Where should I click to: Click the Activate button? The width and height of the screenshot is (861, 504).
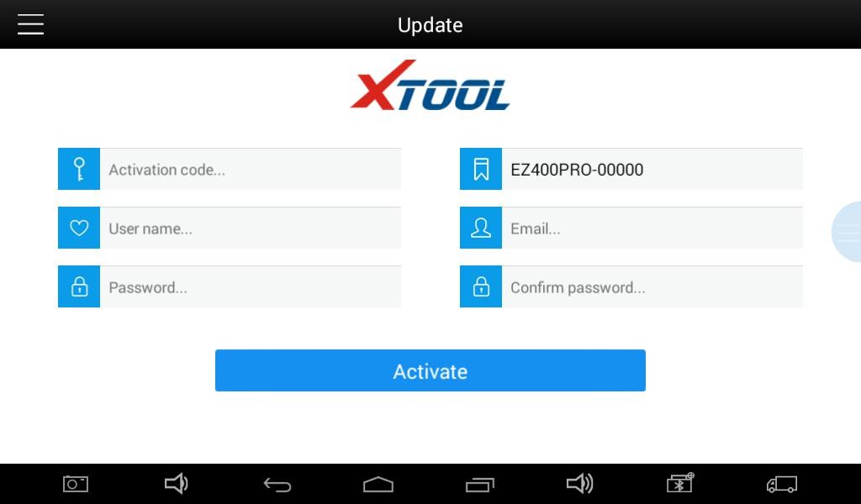pyautogui.click(x=430, y=370)
